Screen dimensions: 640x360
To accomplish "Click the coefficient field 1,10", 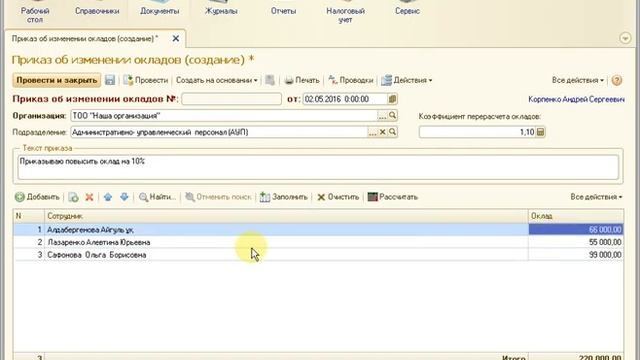I will [x=478, y=132].
